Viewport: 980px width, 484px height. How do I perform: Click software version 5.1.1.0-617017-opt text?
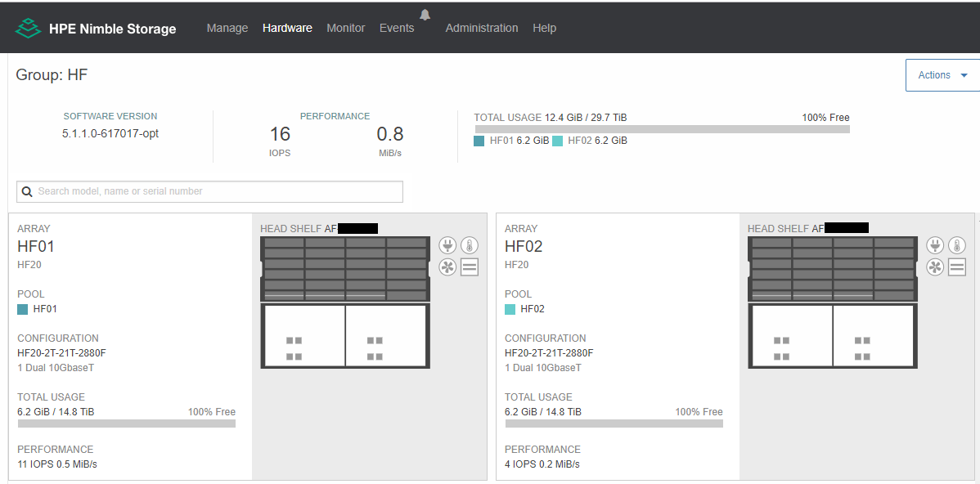(x=110, y=133)
